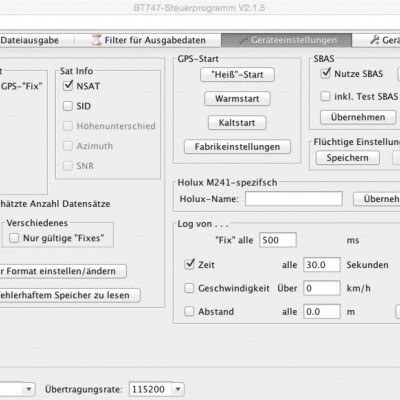Toggle the Höhenunterschied checkbox
This screenshot has height=400, width=400.
coord(68,126)
